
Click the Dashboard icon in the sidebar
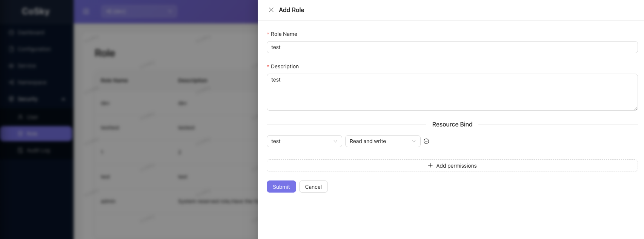[x=11, y=32]
